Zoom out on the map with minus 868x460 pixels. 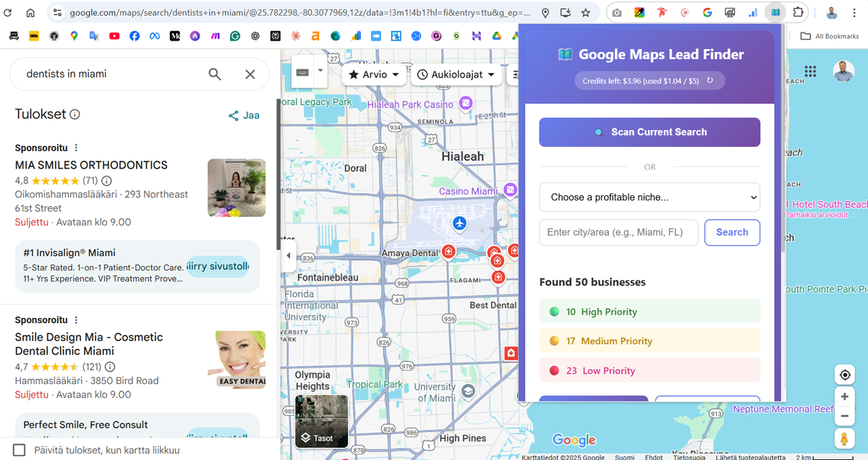(844, 416)
